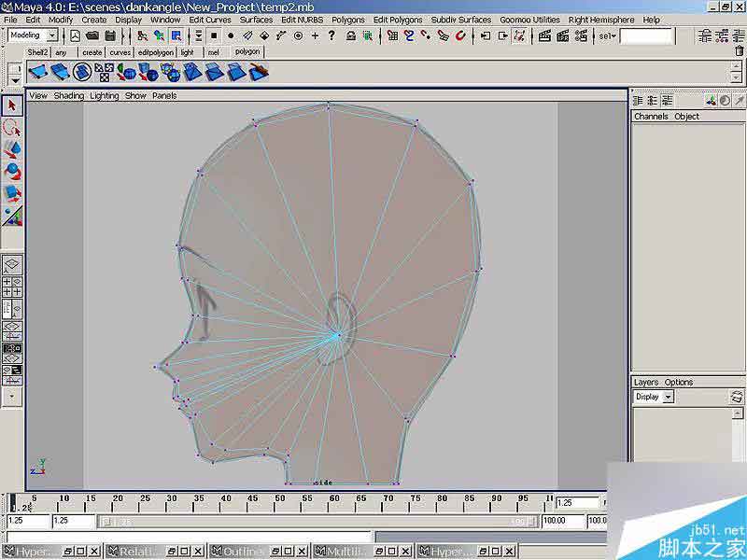Click the open scene folder icon
This screenshot has height=560, width=747.
[92, 35]
